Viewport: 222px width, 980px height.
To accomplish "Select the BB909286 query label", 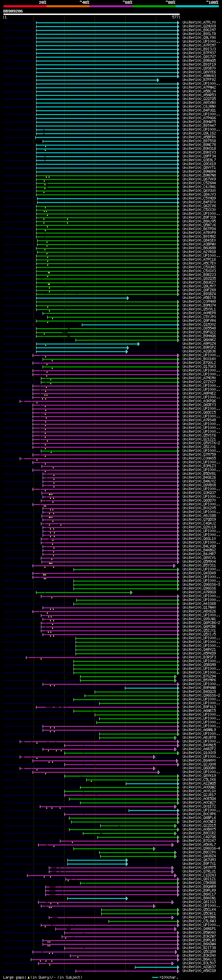I will 13,11.
